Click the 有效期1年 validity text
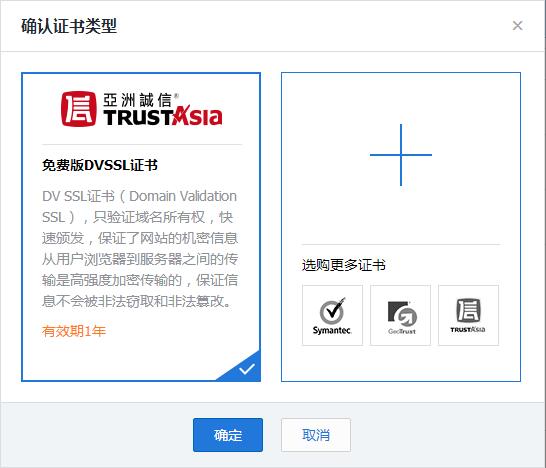 74,331
